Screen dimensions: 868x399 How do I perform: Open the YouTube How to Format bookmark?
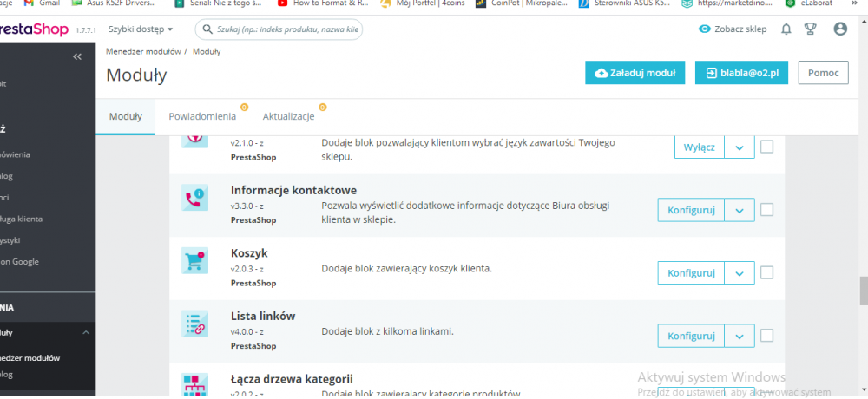[x=323, y=3]
